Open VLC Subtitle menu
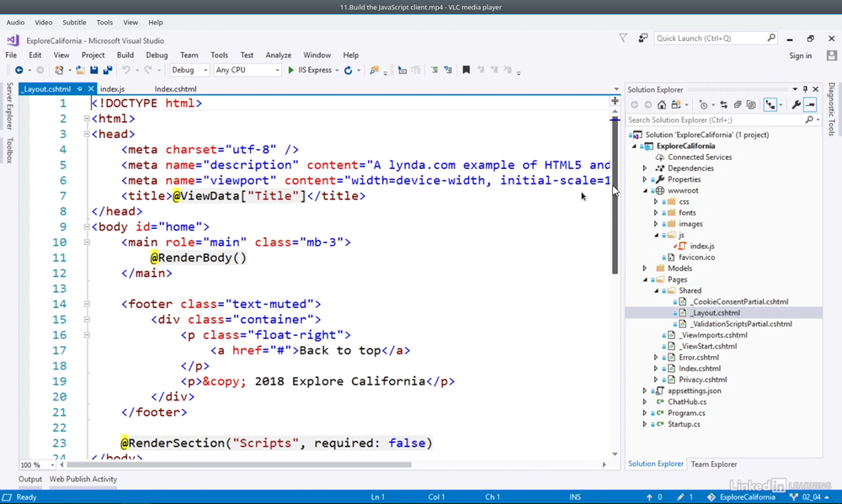The width and height of the screenshot is (842, 504). (74, 23)
